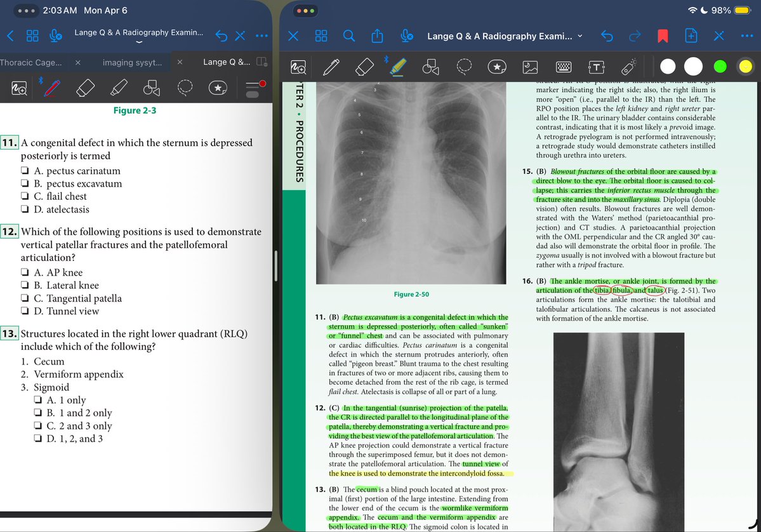Select the larger white circle preset
This screenshot has height=532, width=761.
(x=693, y=67)
